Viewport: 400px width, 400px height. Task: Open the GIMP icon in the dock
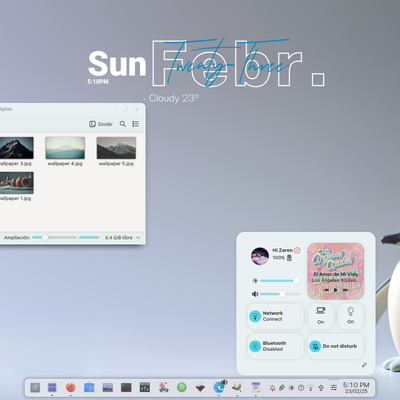(237, 387)
